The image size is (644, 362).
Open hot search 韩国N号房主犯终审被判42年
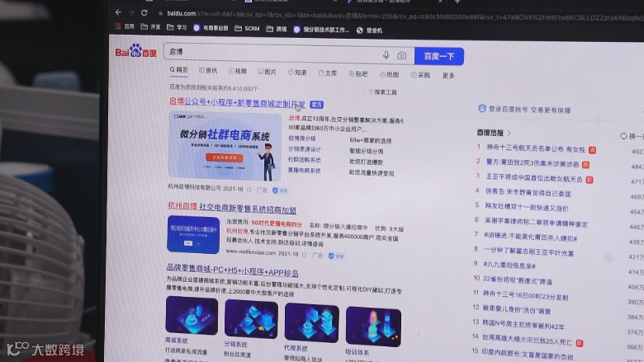point(523,325)
